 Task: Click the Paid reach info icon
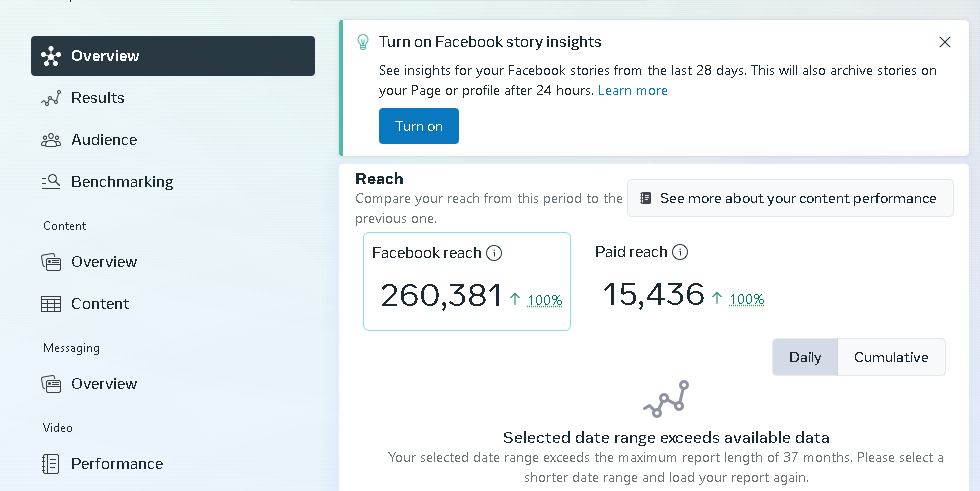coord(680,252)
